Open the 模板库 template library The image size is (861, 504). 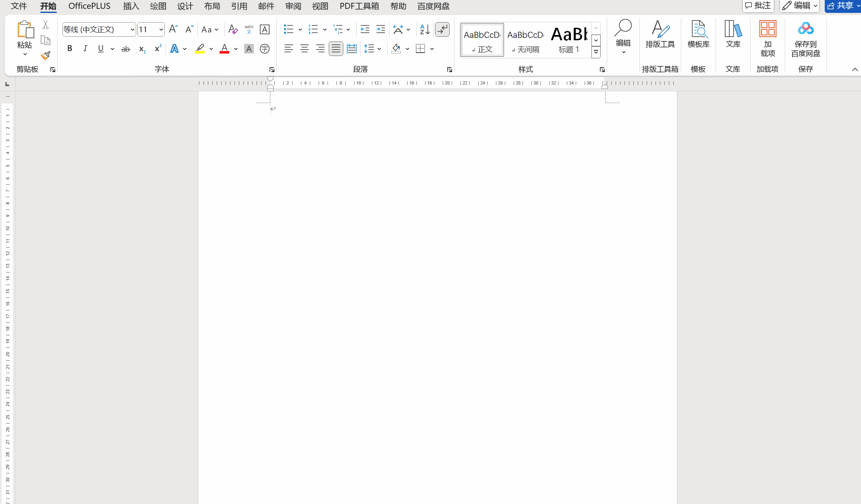pyautogui.click(x=698, y=35)
